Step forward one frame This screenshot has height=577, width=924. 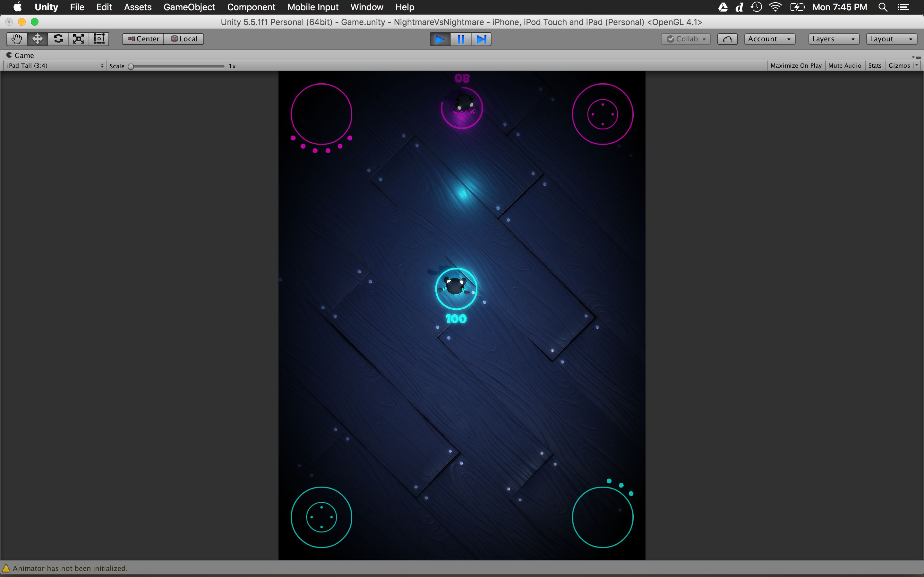pos(481,39)
